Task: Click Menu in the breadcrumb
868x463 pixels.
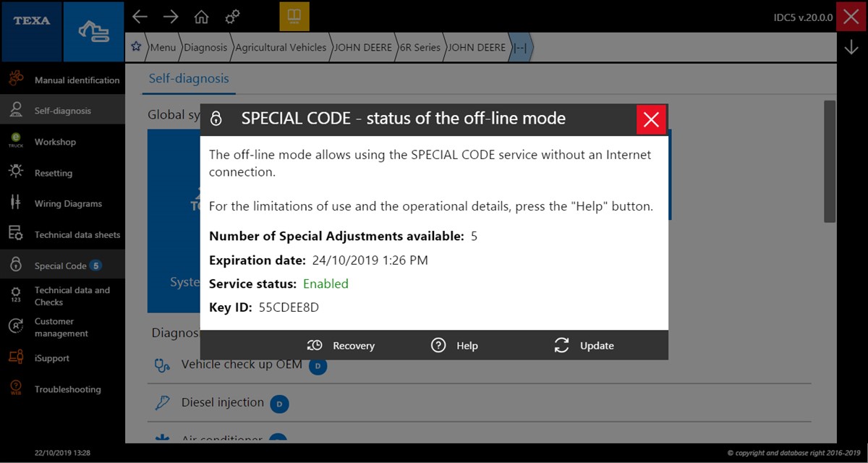Action: coord(163,48)
